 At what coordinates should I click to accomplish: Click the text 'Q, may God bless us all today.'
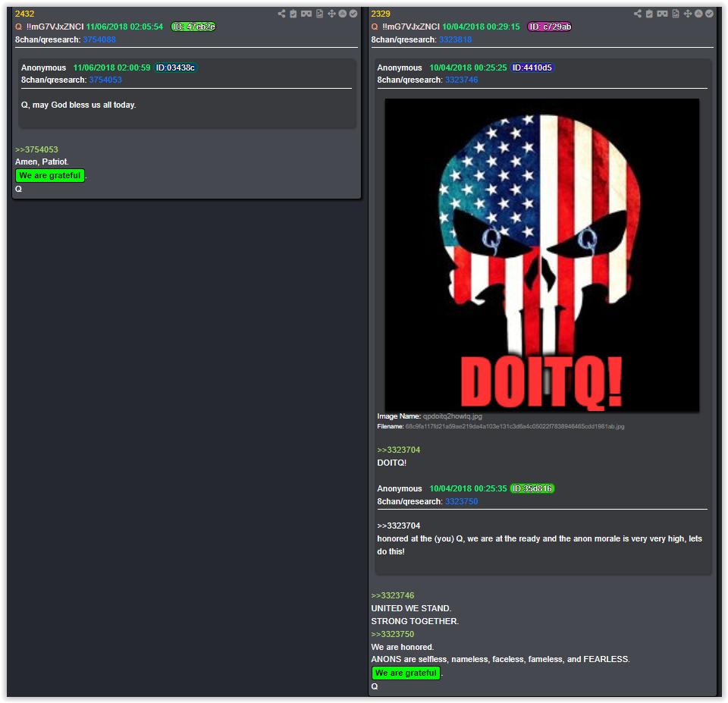pos(78,105)
